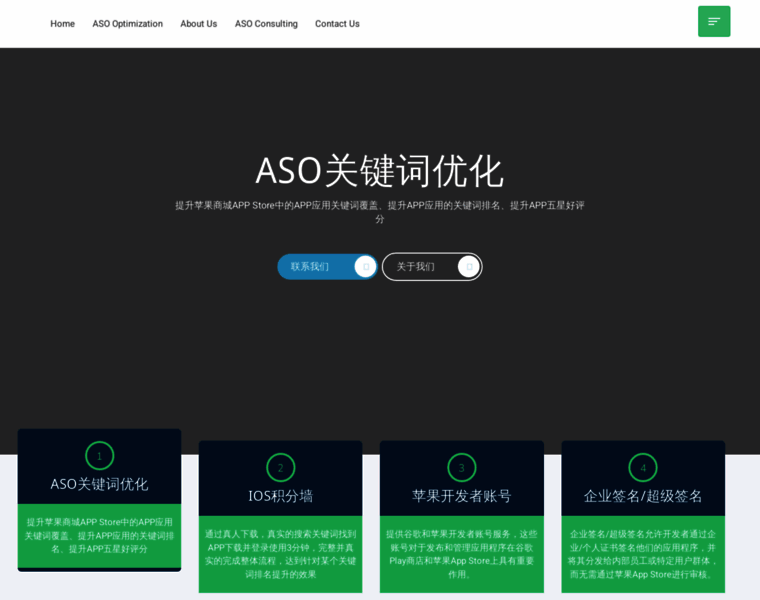Open the About Us page link
Viewport: 760px width, 600px height.
point(198,24)
